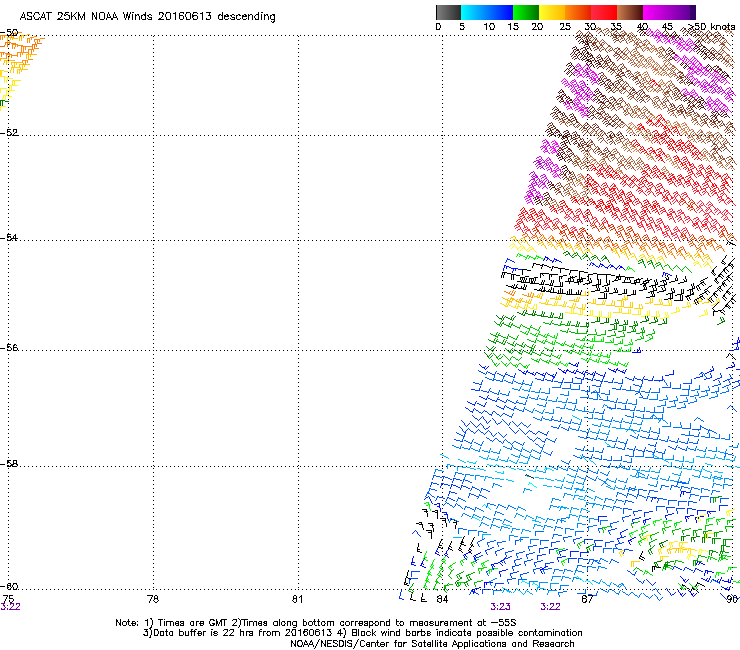This screenshot has width=740, height=650.
Task: Click the longitude label '81'
Action: click(x=297, y=599)
